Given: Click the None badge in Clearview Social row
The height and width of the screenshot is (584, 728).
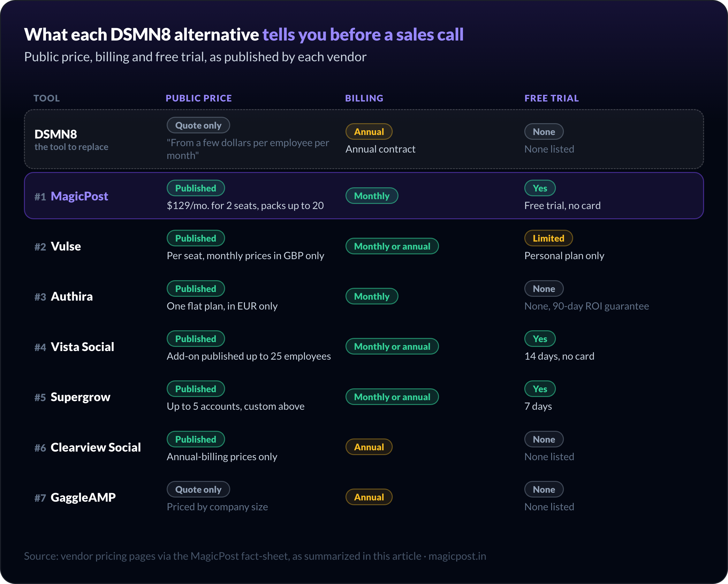Looking at the screenshot, I should (x=544, y=439).
